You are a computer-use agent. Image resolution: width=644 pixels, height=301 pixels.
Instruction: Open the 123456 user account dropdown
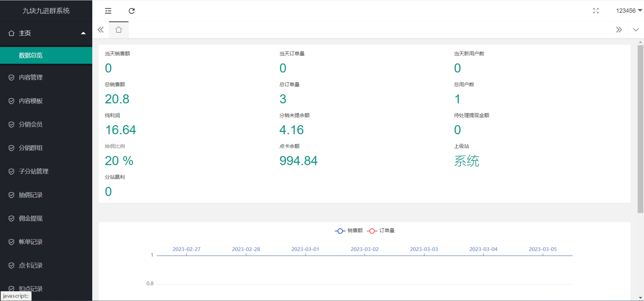click(629, 11)
